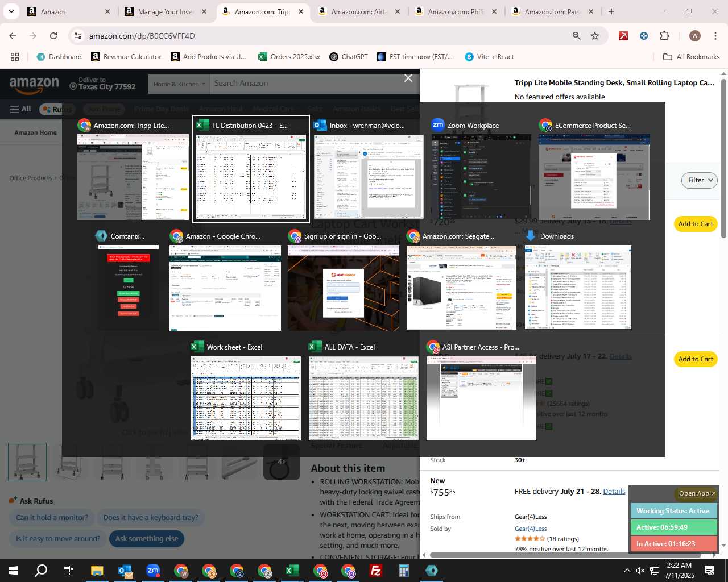The image size is (728, 582).
Task: Expand the Home & Kitchen department dropdown
Action: pos(179,84)
